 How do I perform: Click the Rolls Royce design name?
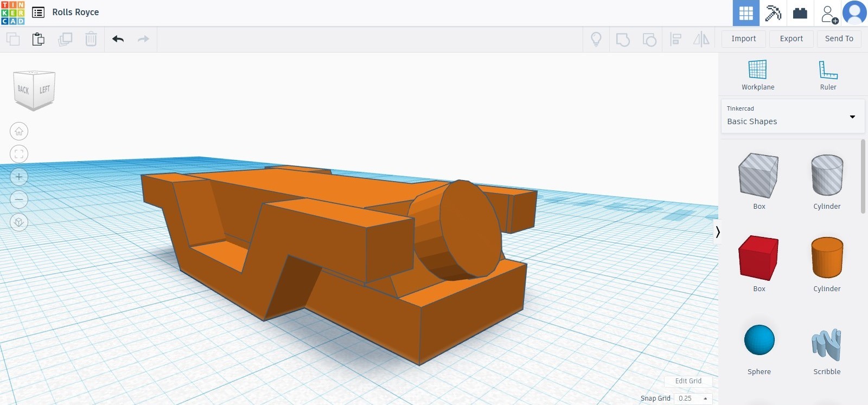pos(75,12)
